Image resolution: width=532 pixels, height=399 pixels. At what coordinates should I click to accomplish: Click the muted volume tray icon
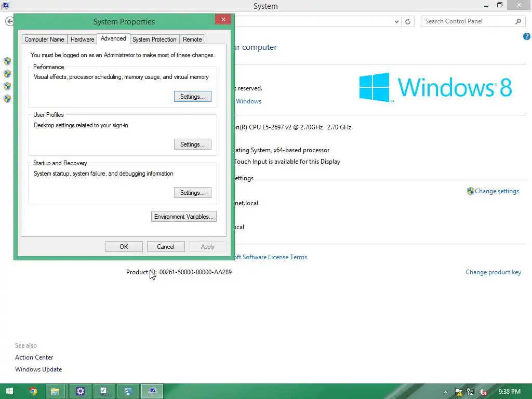(483, 392)
